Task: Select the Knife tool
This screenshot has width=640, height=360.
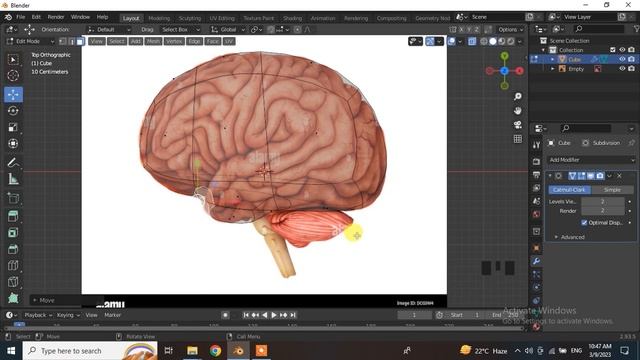Action: (x=13, y=282)
